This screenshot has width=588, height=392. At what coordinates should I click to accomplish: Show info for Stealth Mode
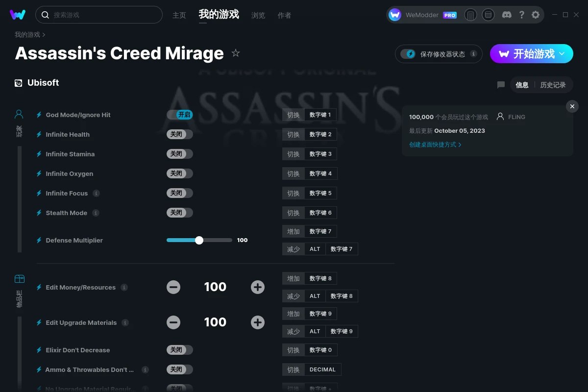point(96,213)
